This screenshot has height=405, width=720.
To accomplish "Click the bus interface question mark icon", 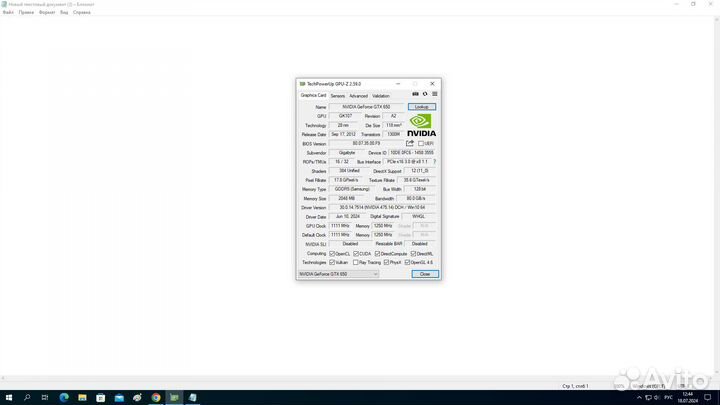I will 434,162.
